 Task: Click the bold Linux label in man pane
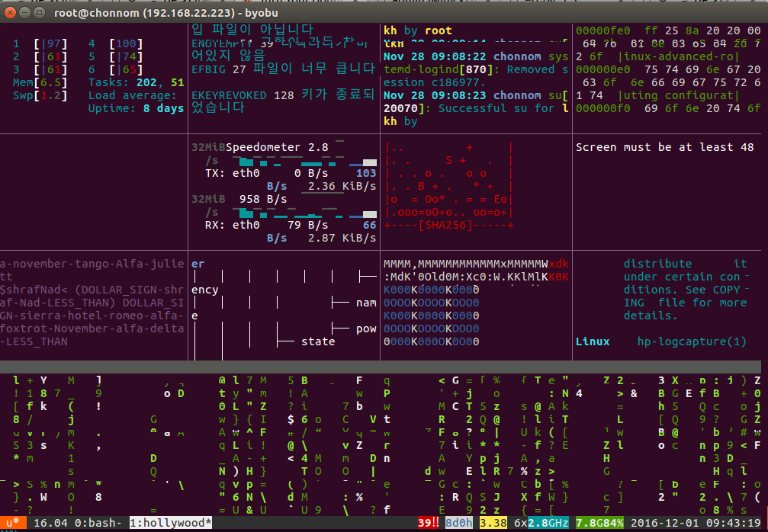[x=593, y=341]
